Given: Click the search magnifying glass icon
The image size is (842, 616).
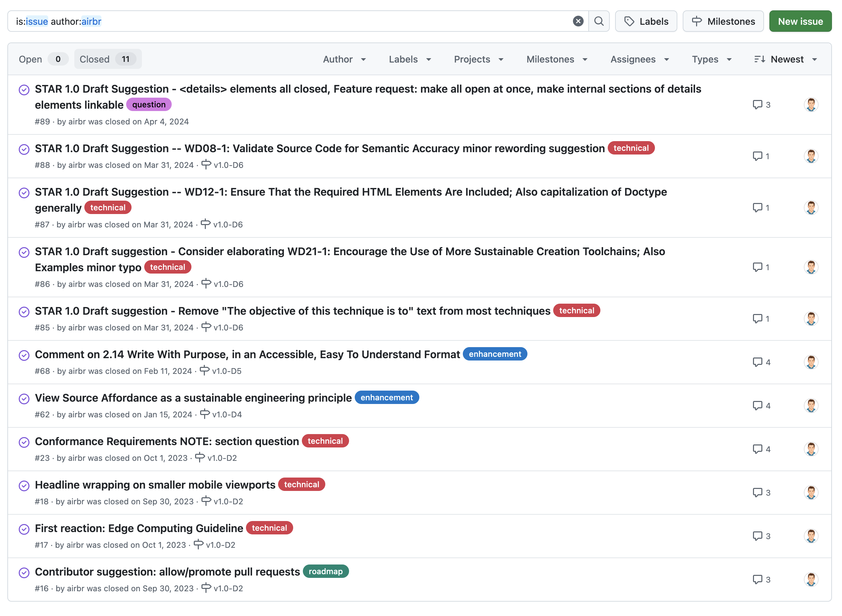Looking at the screenshot, I should coord(599,21).
